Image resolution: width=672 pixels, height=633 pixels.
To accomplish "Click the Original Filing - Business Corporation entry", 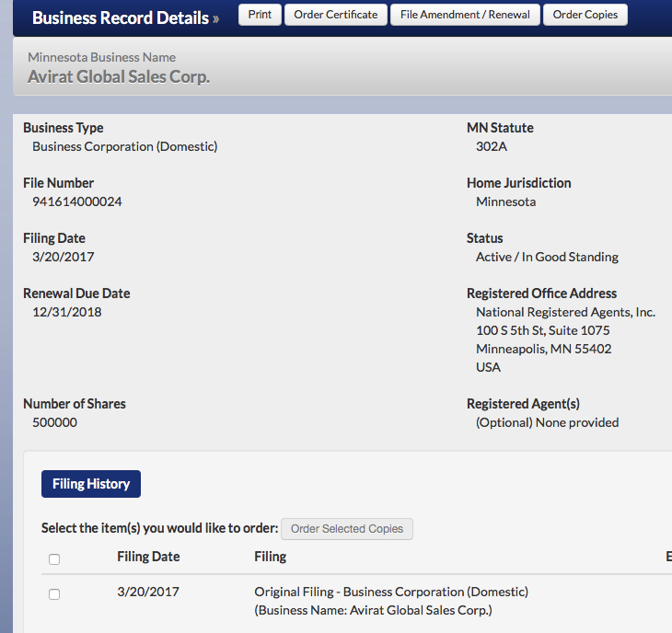I will tap(390, 592).
